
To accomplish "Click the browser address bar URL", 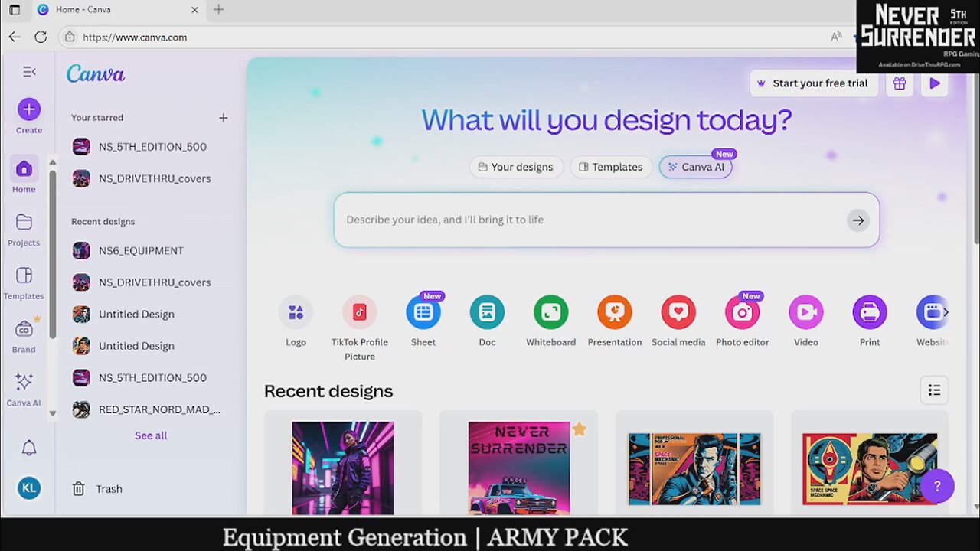I will coord(135,37).
